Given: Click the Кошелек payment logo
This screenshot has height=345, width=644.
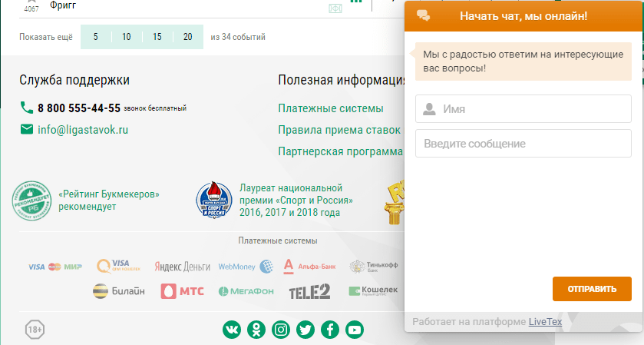Looking at the screenshot, I should pyautogui.click(x=373, y=291).
